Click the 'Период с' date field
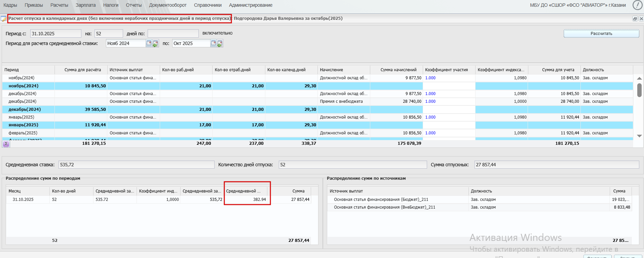Image resolution: width=644 pixels, height=258 pixels. [x=55, y=34]
